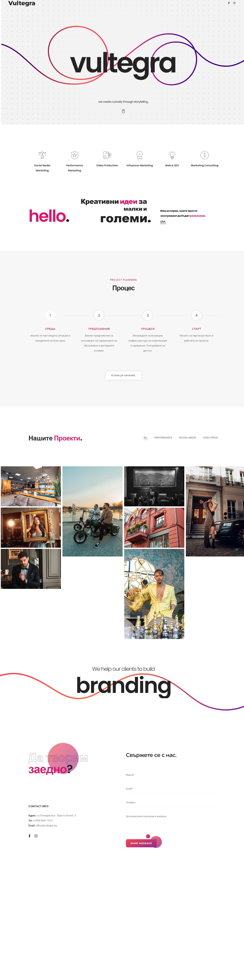Click process step circle number 1
This screenshot has height=980, width=244.
(50, 315)
